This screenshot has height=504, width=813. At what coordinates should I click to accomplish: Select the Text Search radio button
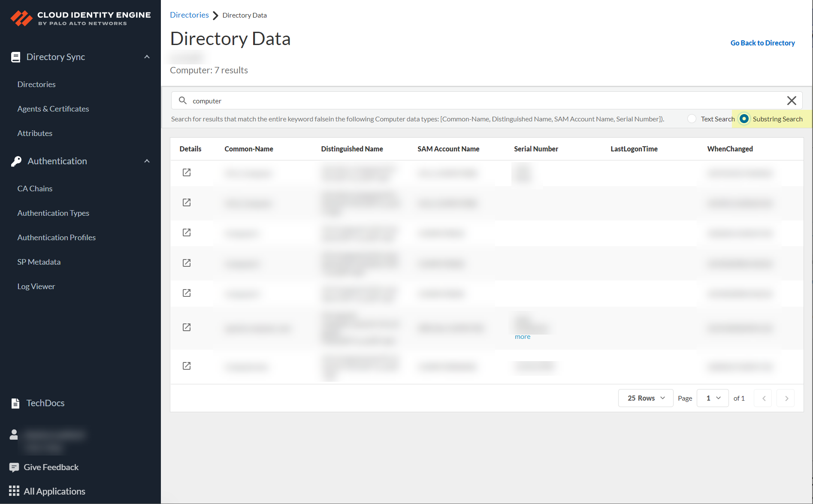pyautogui.click(x=692, y=119)
